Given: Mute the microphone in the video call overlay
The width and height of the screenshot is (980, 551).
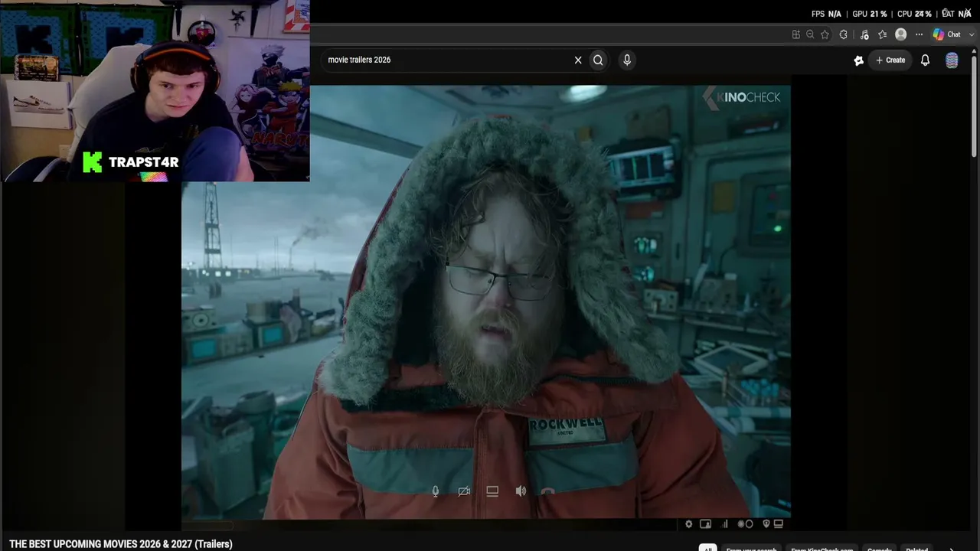Looking at the screenshot, I should 436,491.
